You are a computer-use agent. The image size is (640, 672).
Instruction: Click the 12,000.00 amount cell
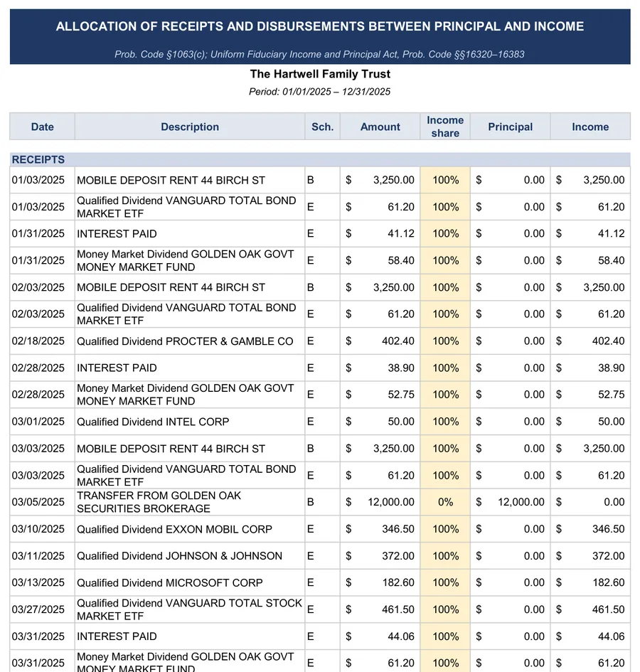point(380,502)
